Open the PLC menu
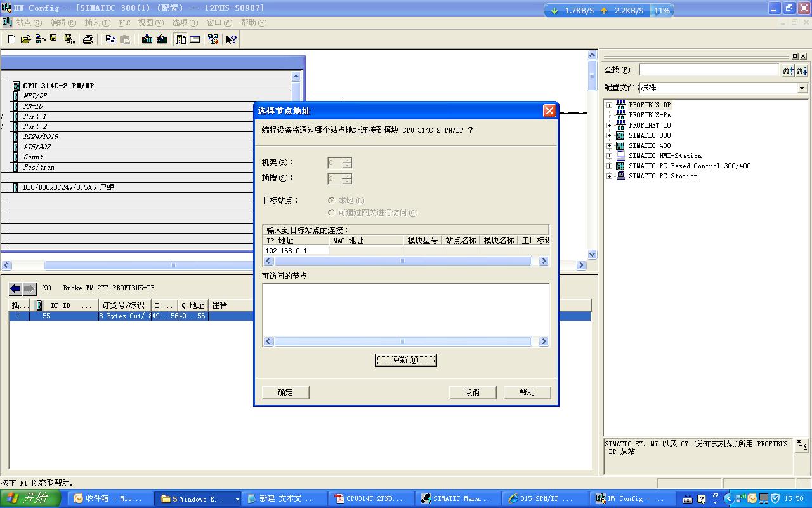The image size is (812, 508). 124,22
